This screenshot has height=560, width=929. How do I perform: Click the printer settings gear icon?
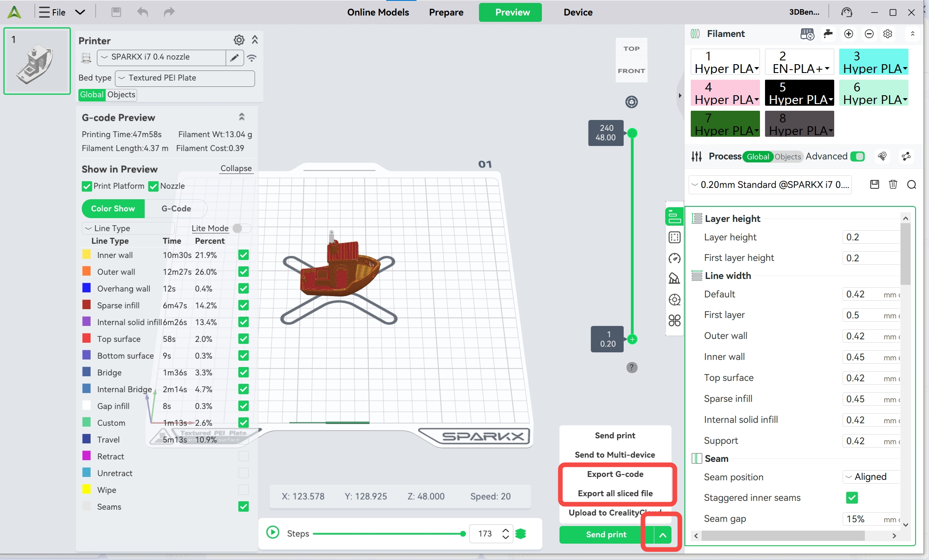tap(239, 40)
